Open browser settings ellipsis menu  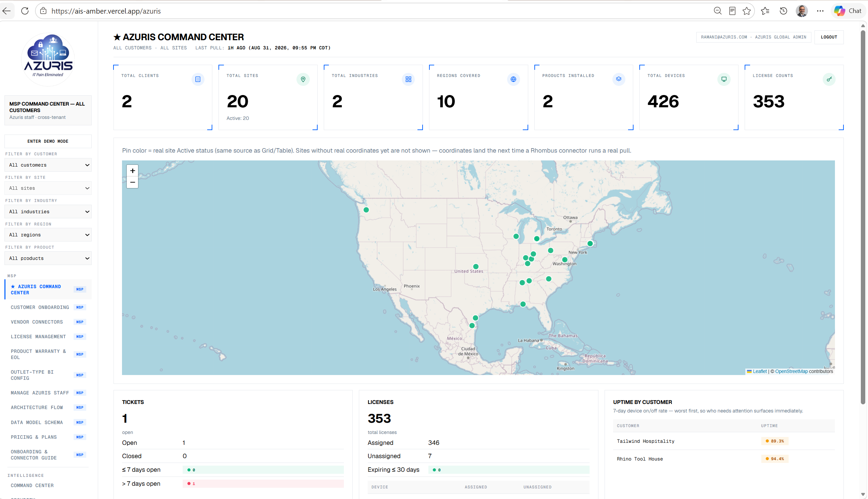coord(820,11)
